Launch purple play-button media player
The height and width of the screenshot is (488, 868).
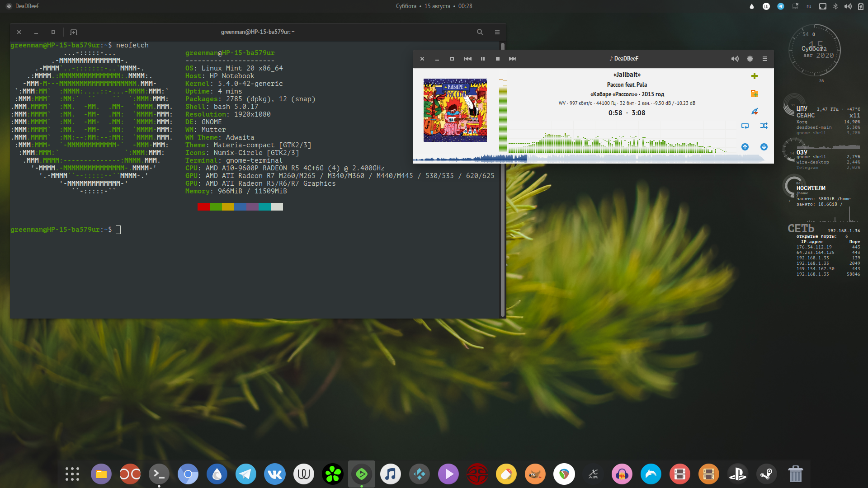point(448,474)
